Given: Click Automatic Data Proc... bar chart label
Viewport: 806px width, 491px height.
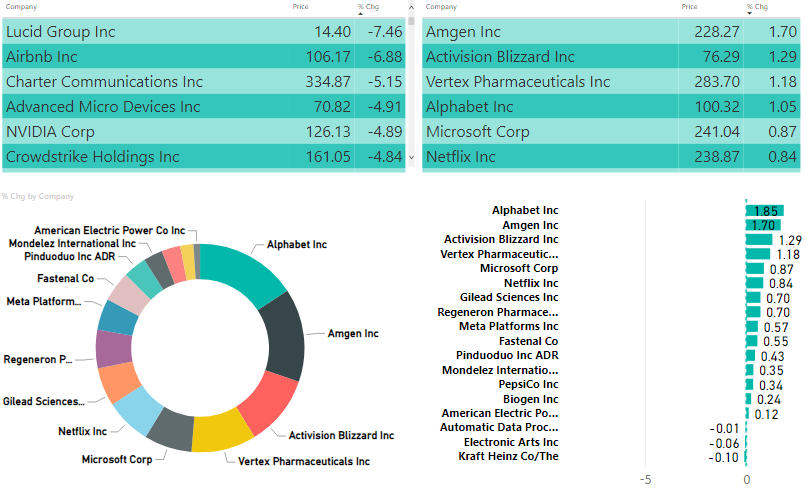Looking at the screenshot, I should coord(499,427).
